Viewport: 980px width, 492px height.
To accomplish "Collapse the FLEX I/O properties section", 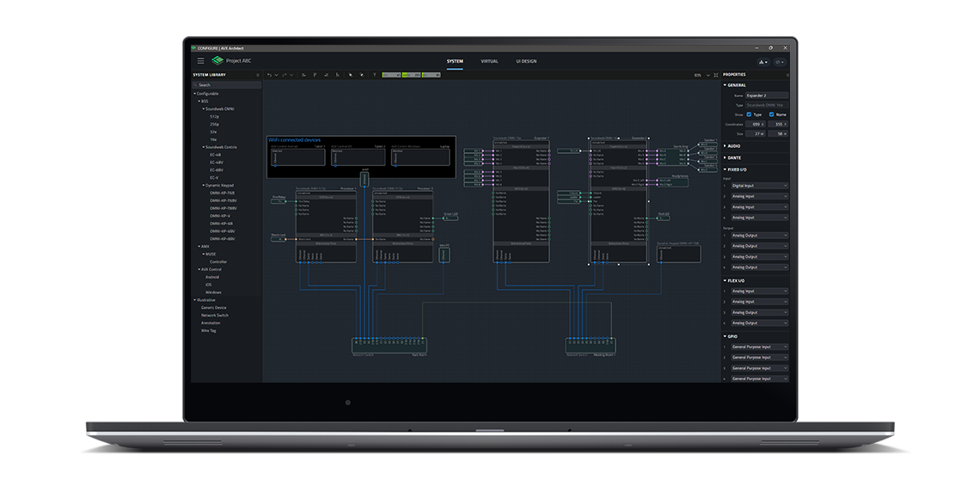I will click(725, 280).
